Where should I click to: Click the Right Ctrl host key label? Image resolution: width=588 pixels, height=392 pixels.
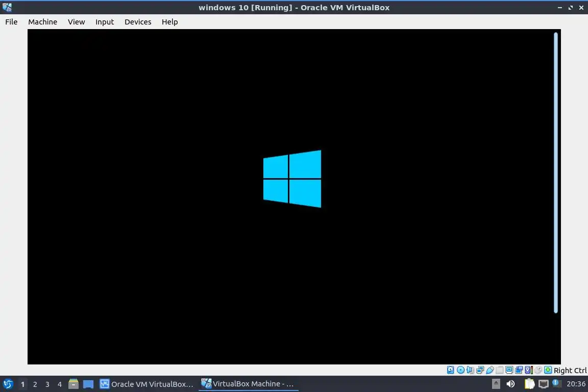570,370
